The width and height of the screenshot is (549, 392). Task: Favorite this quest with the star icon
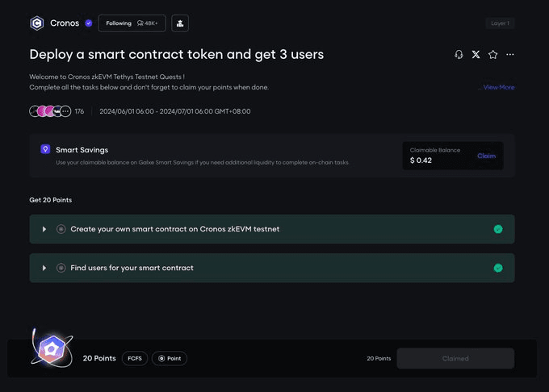(x=493, y=55)
